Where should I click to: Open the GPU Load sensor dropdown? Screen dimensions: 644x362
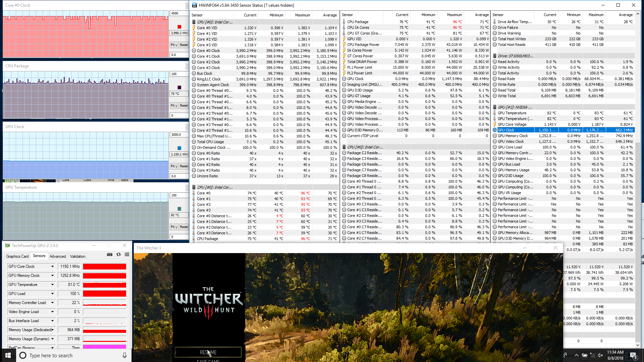pos(52,294)
